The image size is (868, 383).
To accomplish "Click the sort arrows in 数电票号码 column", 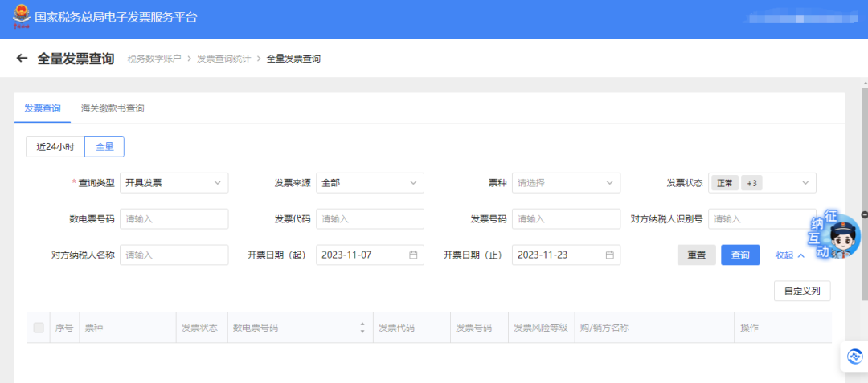I will tap(362, 328).
